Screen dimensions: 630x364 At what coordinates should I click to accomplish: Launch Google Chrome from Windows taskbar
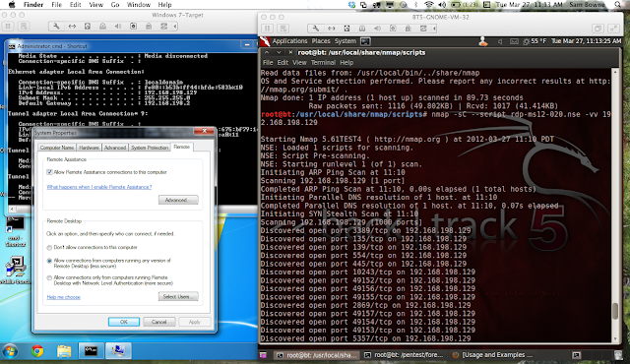pos(37,351)
